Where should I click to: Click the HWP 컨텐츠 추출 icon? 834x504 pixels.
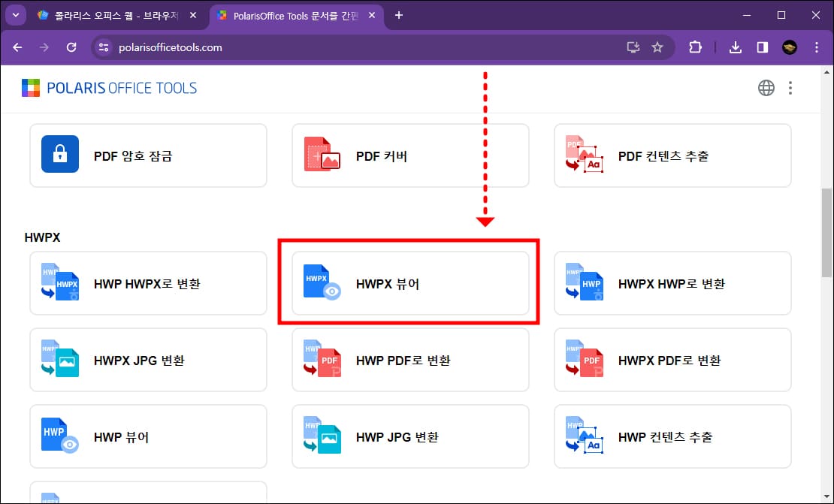[x=584, y=435]
